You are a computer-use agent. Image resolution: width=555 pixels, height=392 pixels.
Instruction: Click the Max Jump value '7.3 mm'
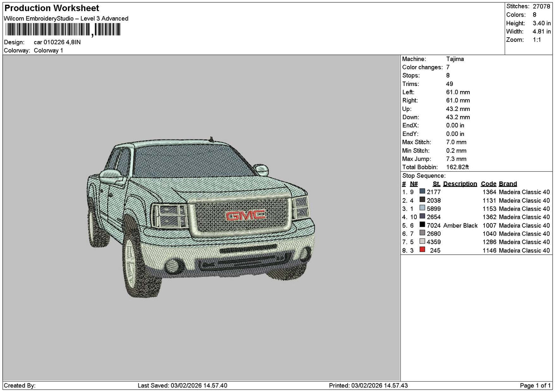tap(456, 159)
